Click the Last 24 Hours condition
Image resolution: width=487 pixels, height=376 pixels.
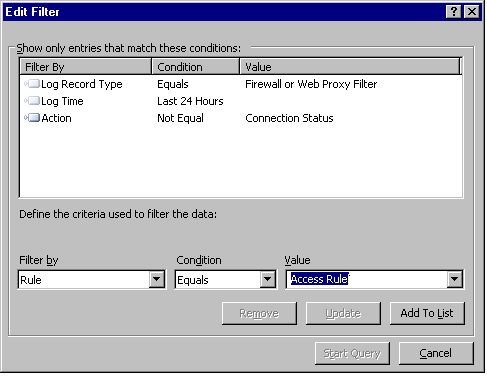tap(190, 101)
